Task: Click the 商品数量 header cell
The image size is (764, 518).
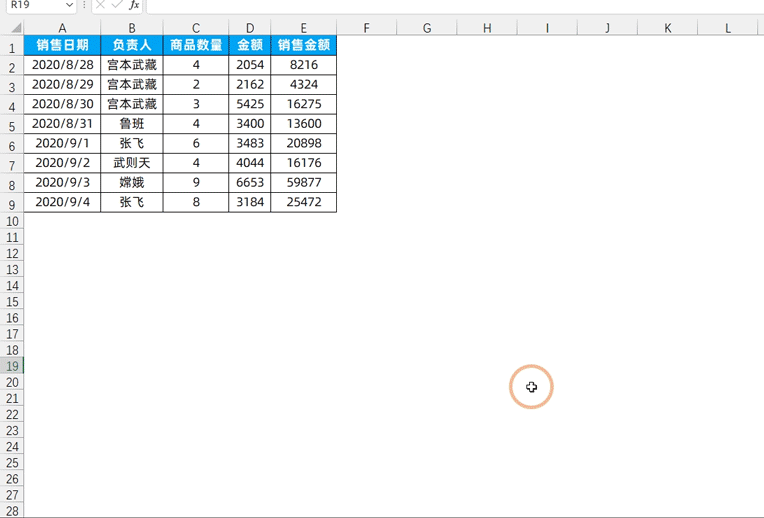Action: pos(196,45)
